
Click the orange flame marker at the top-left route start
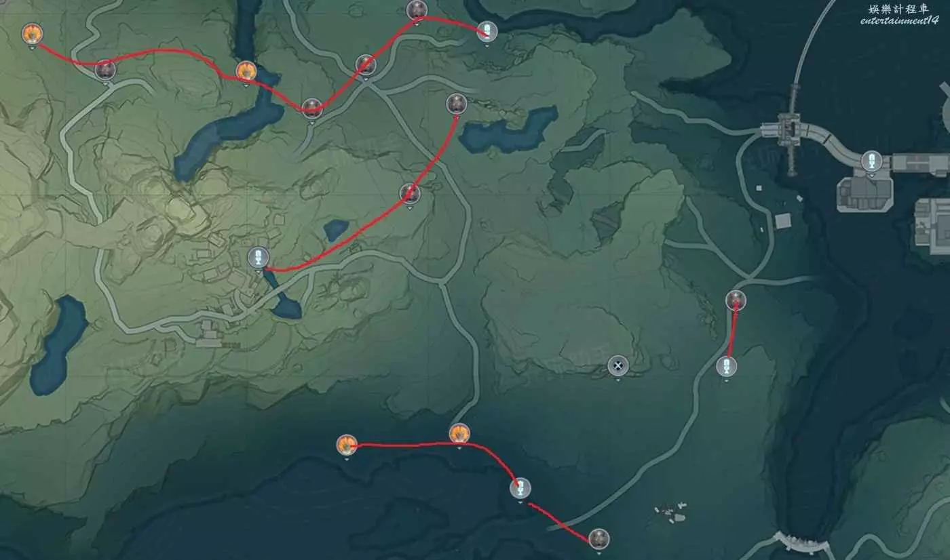[32, 33]
